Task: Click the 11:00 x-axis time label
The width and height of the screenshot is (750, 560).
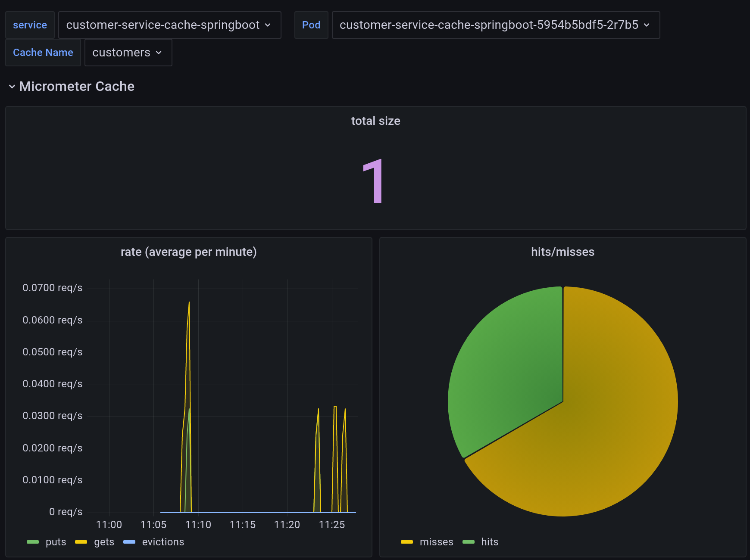Action: 109,525
